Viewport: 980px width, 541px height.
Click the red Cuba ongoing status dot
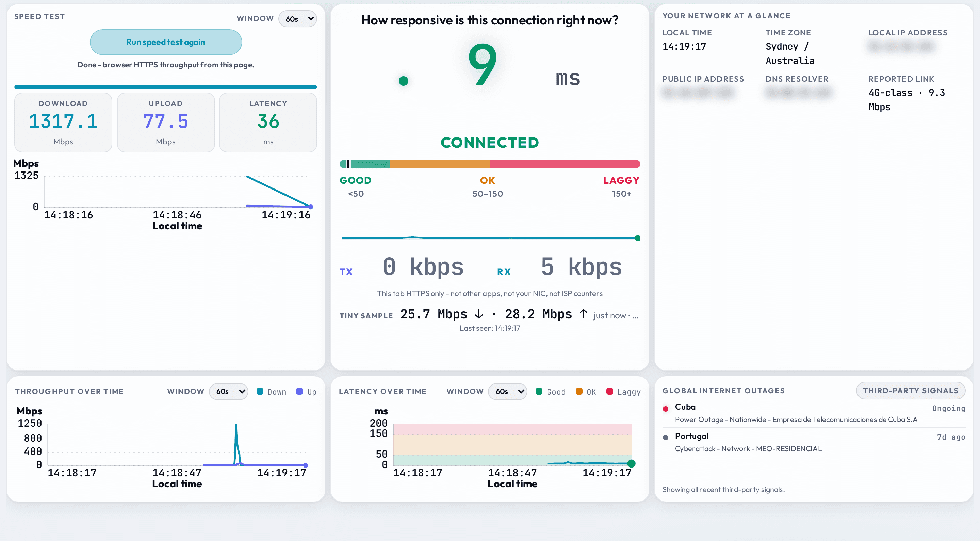665,409
